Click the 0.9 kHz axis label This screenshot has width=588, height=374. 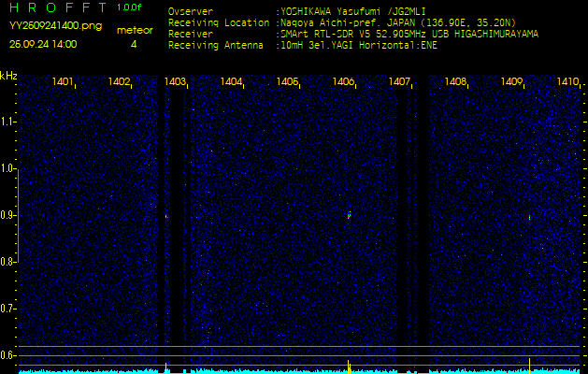(x=7, y=215)
